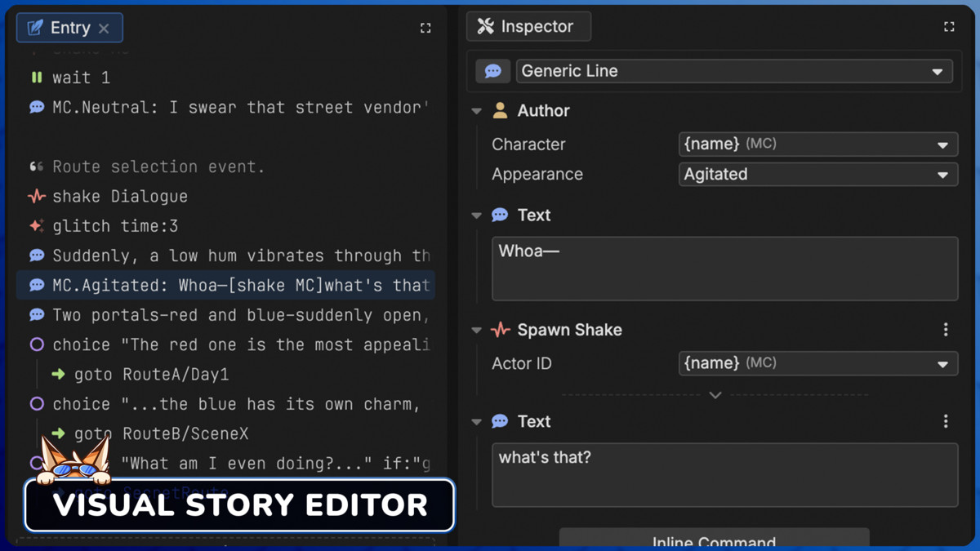This screenshot has width=980, height=551.
Task: Select the glitch command sparkle icon
Action: [36, 225]
